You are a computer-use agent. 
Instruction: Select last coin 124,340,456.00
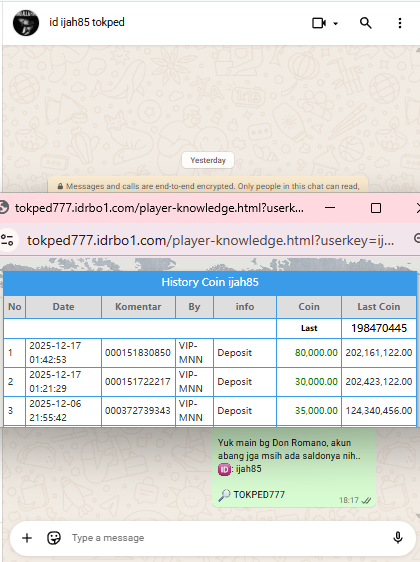(x=378, y=411)
